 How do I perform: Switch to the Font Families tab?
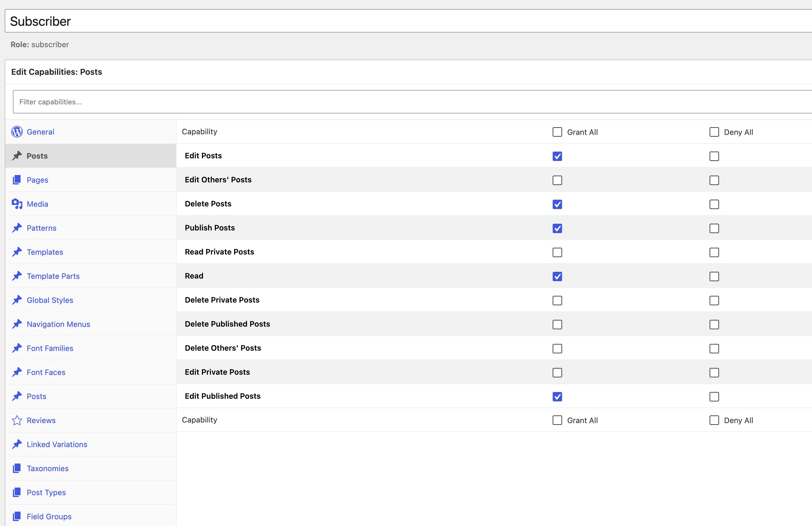[91, 348]
